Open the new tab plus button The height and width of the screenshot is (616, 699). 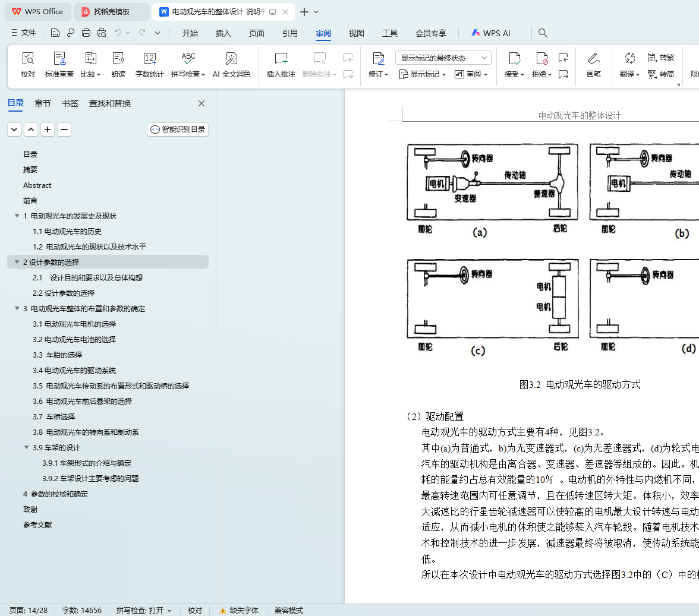click(x=304, y=12)
